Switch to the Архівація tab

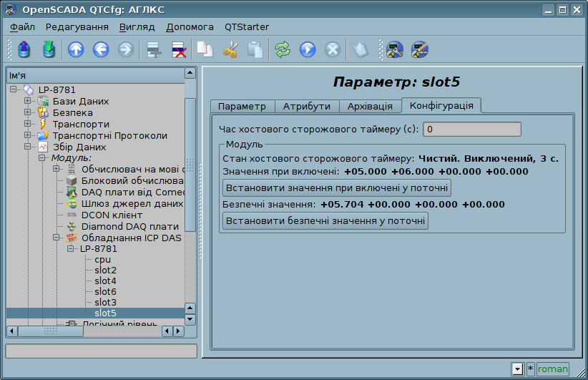369,106
